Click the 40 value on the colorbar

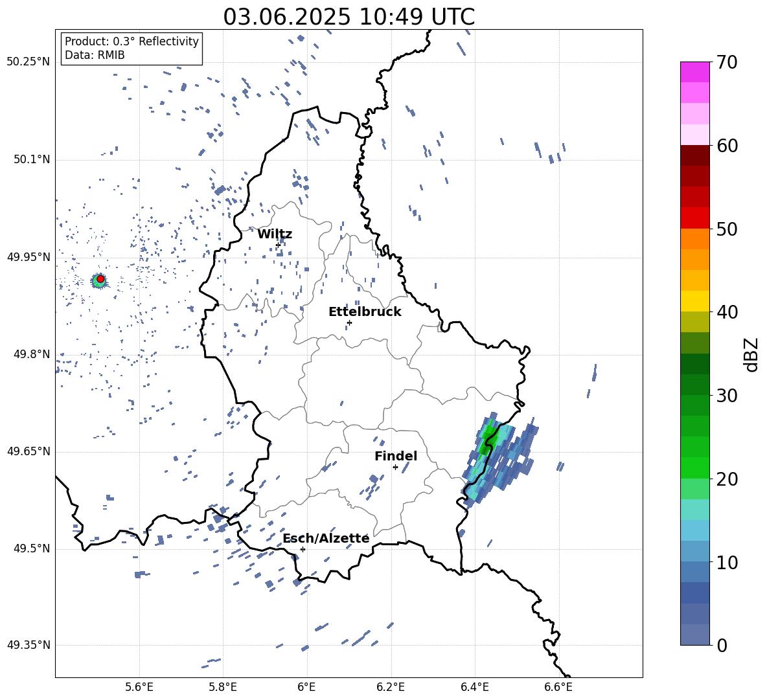[x=727, y=312]
